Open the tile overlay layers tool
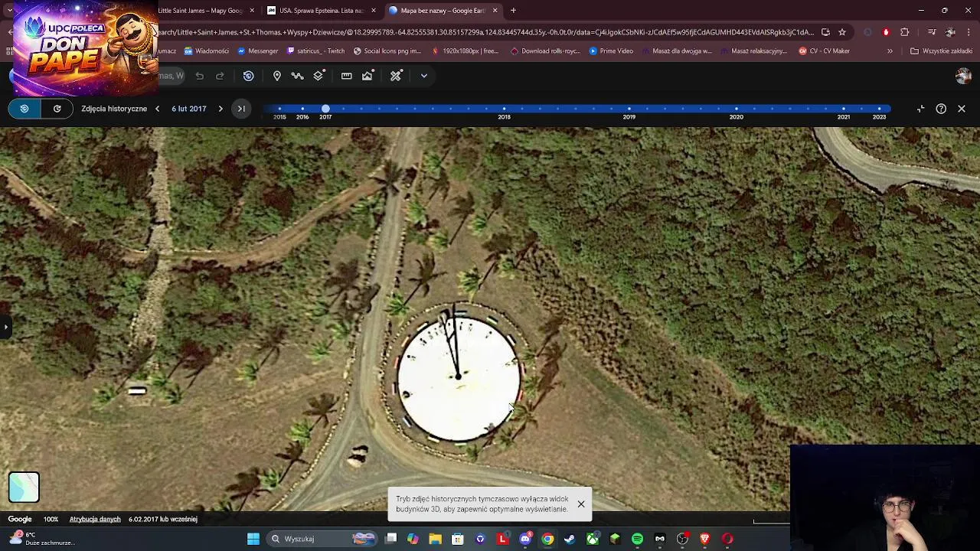This screenshot has height=551, width=980. tap(318, 76)
